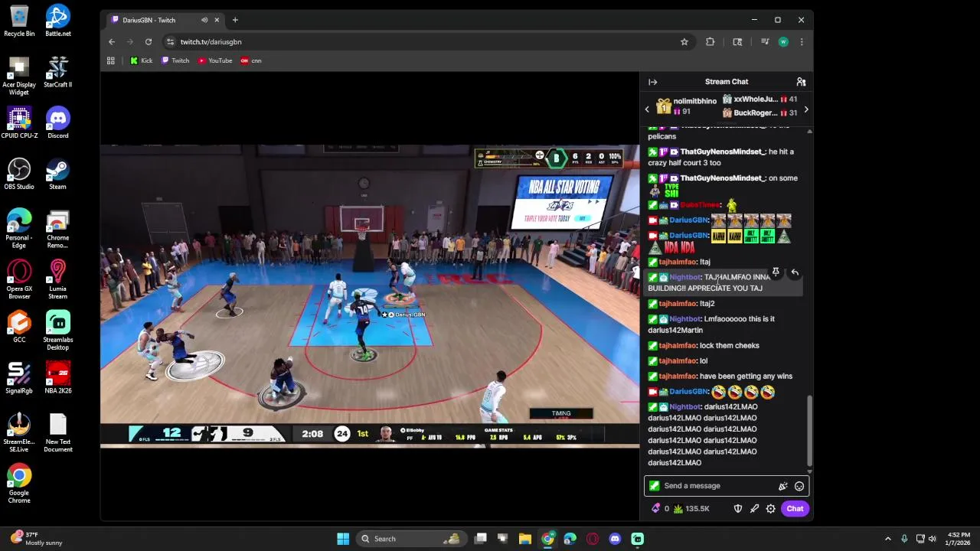Open the cnn bookmark
980x551 pixels.
pyautogui.click(x=251, y=60)
